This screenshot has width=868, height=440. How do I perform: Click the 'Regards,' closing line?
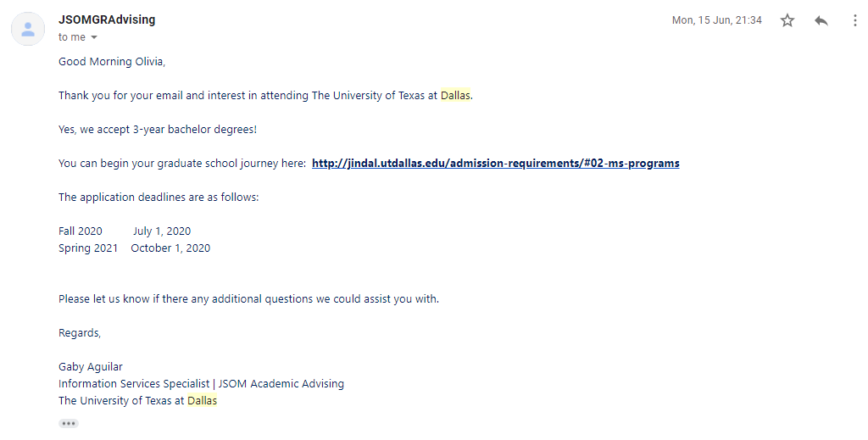click(x=80, y=332)
